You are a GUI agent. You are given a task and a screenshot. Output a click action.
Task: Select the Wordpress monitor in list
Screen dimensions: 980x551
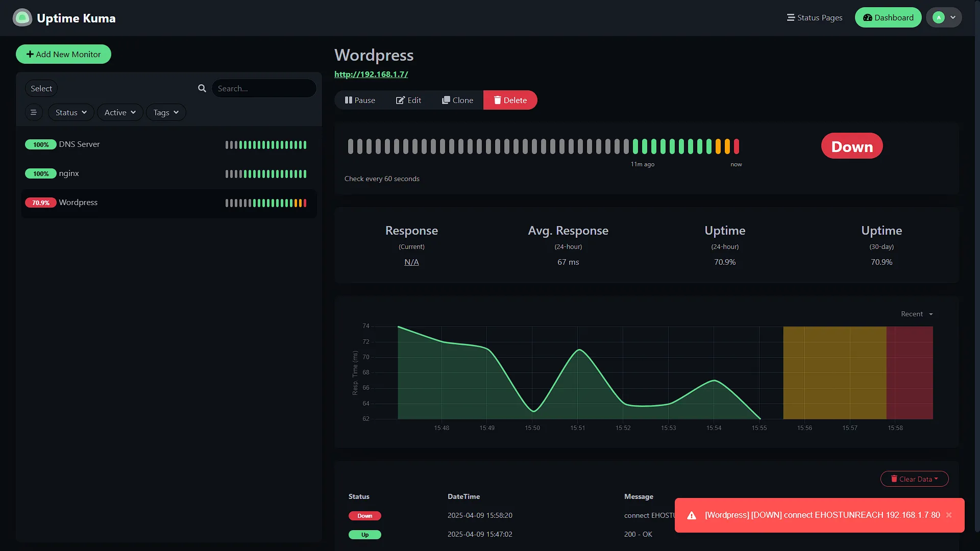pyautogui.click(x=168, y=203)
